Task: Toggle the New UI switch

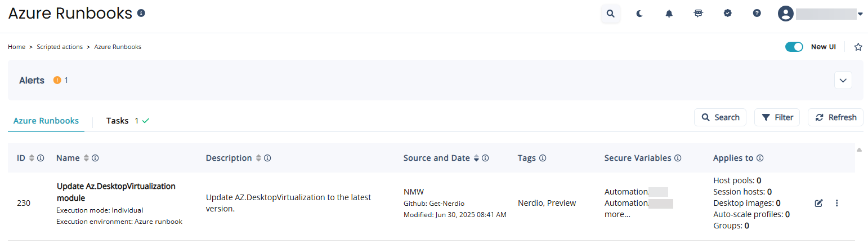Action: pos(794,47)
